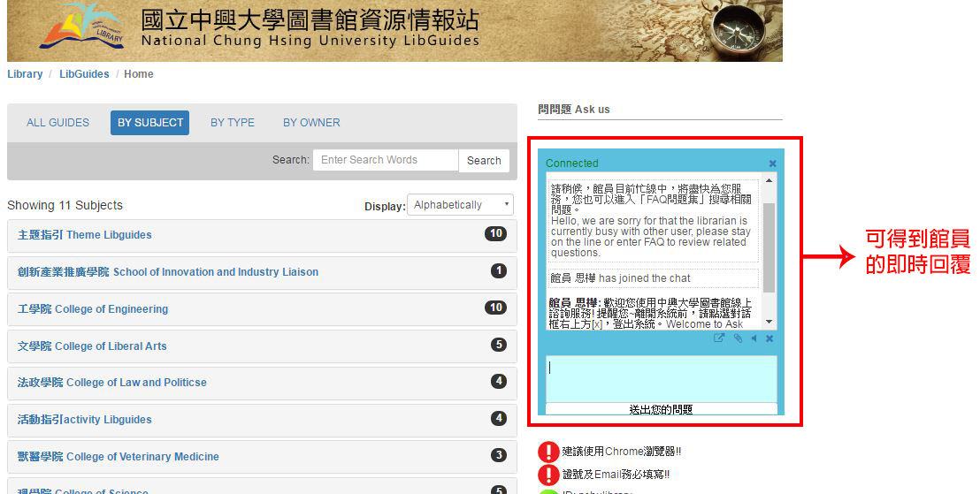980x494 pixels.
Task: Open the Display Alphabetically dropdown
Action: 460,205
